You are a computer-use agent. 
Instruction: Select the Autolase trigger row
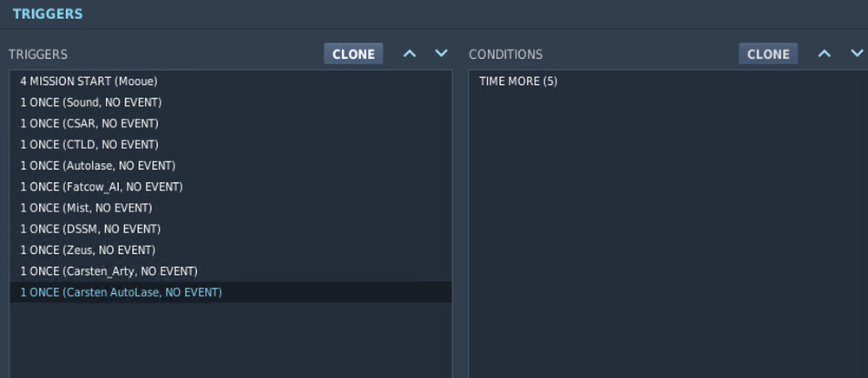click(97, 166)
